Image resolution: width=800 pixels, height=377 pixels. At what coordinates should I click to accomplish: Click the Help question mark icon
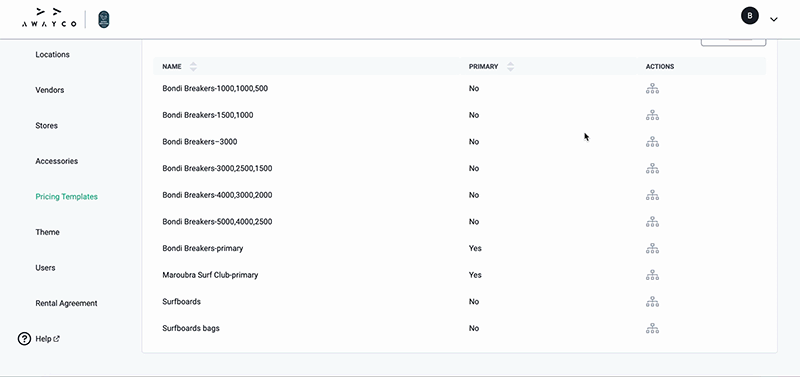24,339
